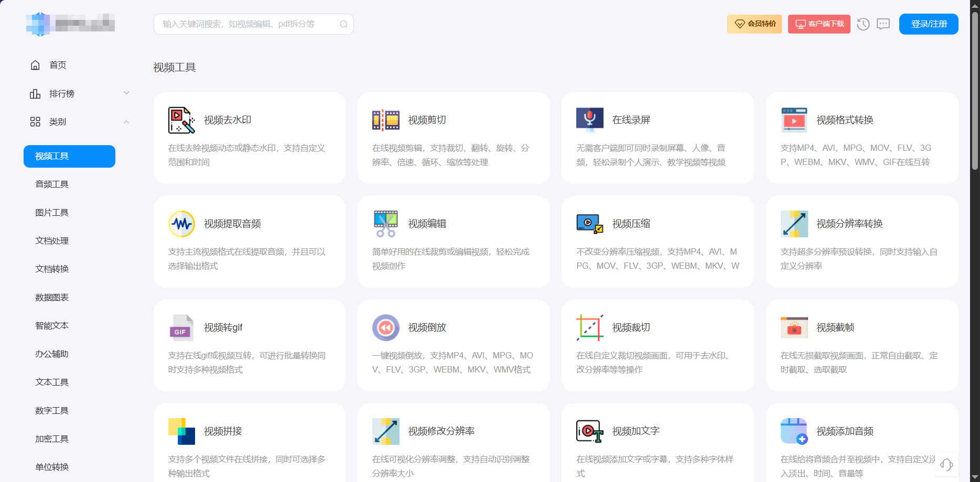Open the 视频格式转换 title link

point(845,120)
